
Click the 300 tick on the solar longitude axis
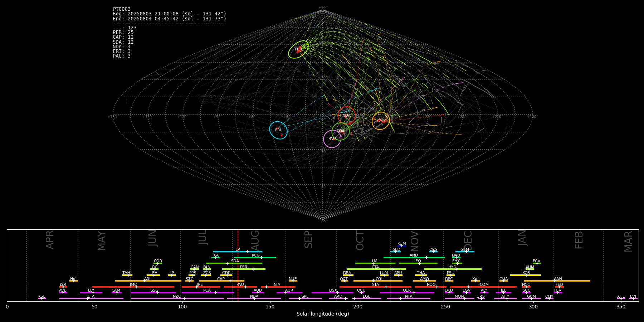[x=533, y=307]
